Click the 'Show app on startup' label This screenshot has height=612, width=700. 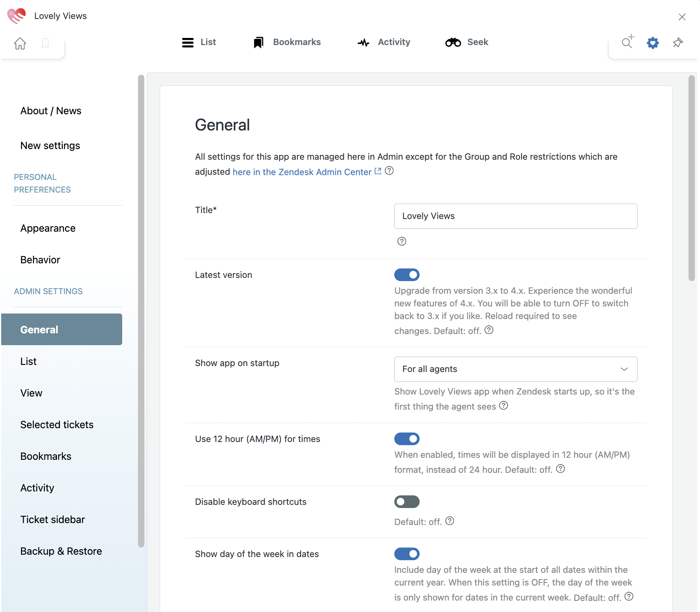point(237,363)
